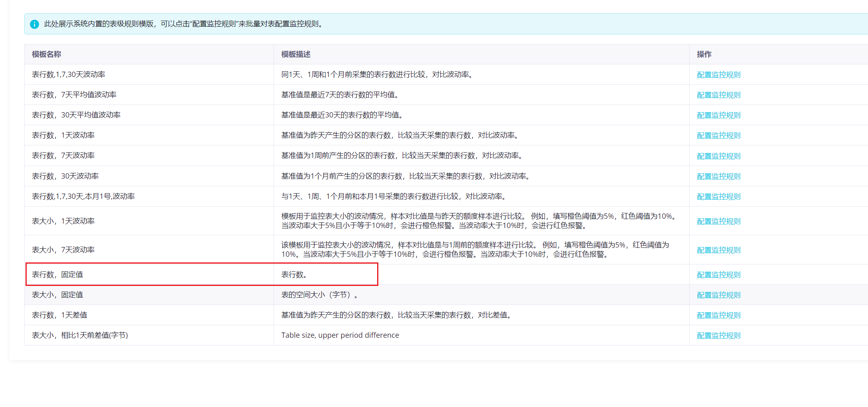
Task: Open 配置监控规则 for 表大小，1天波动率
Action: [x=718, y=222]
